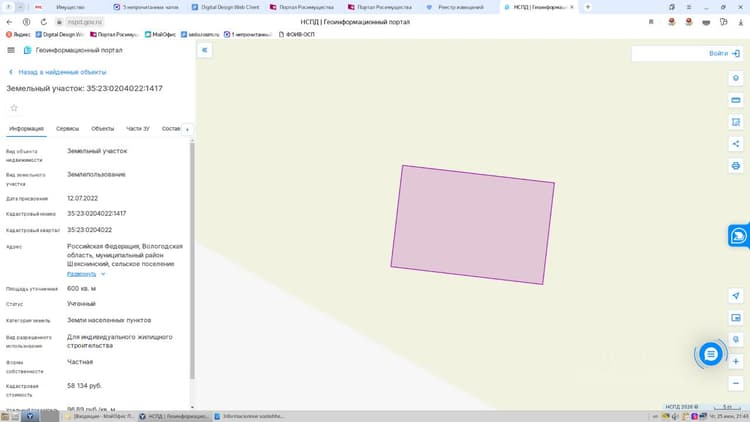Switch to Реестр извещений browser tab
Screen dimensions: 750x422
(x=455, y=7)
